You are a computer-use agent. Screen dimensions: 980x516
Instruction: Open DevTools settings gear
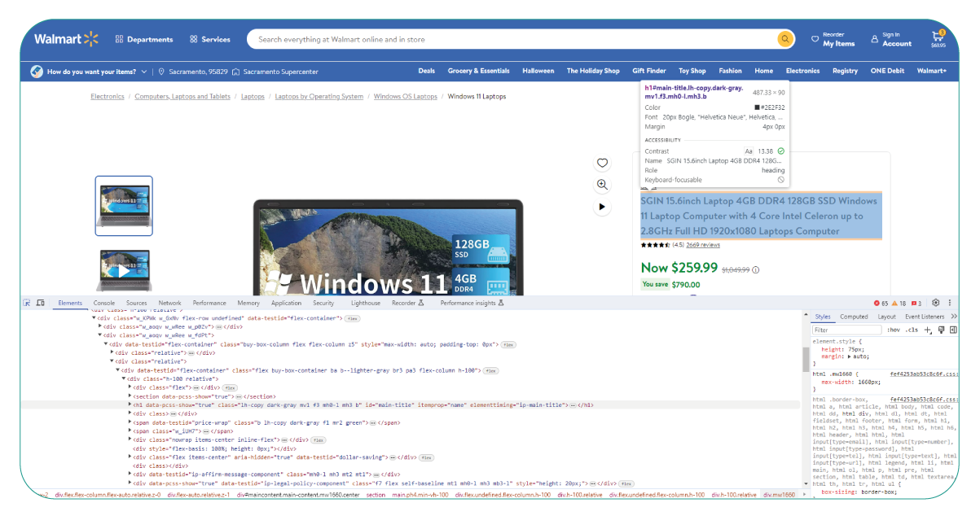pos(936,303)
